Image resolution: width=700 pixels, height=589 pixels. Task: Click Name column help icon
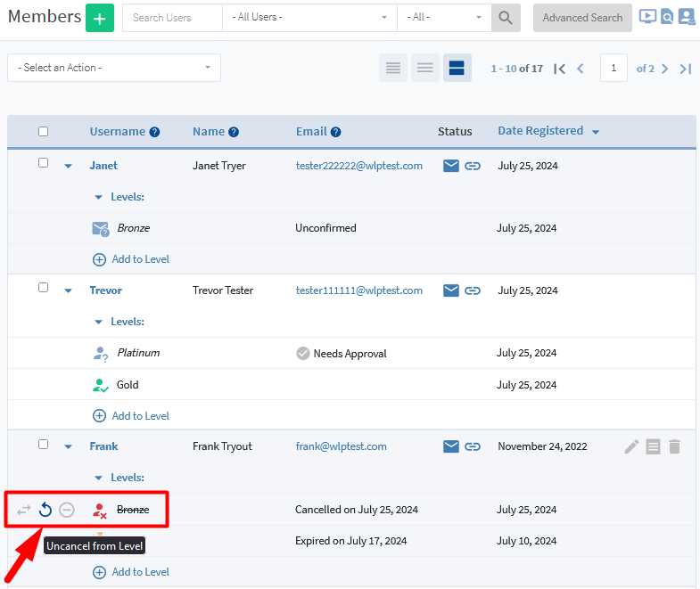[234, 132]
